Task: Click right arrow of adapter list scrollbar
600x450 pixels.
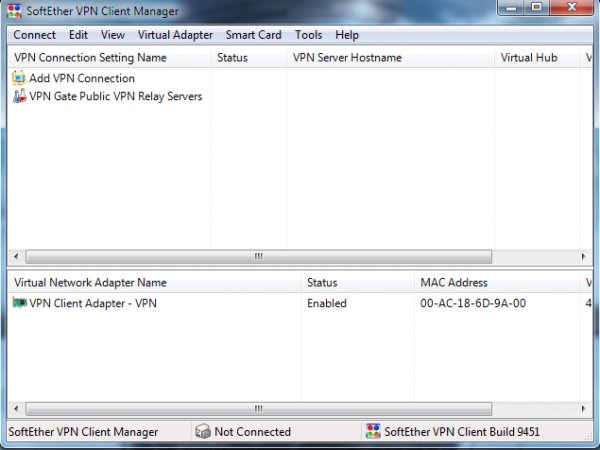Action: (583, 408)
